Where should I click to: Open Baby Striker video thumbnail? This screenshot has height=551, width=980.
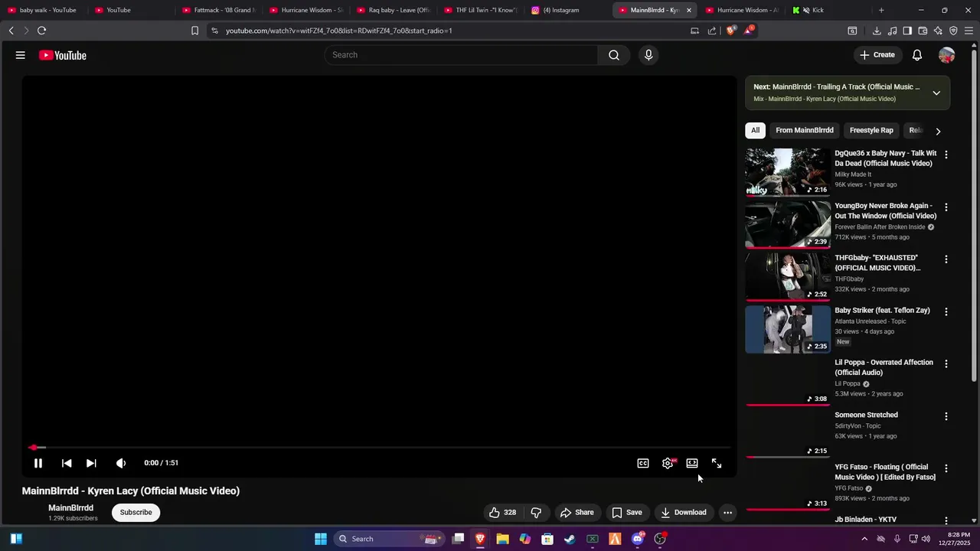click(788, 329)
